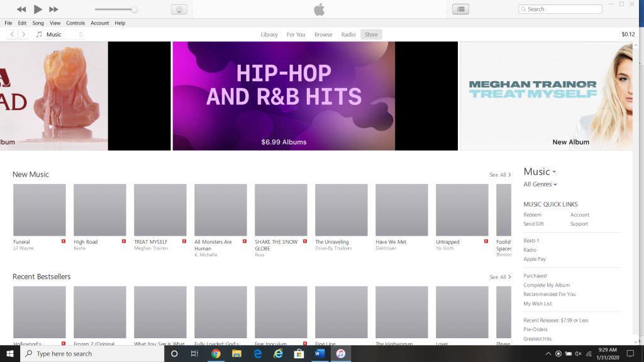Open the Funeral album by Lil Wayne
This screenshot has width=644, height=362.
click(40, 210)
